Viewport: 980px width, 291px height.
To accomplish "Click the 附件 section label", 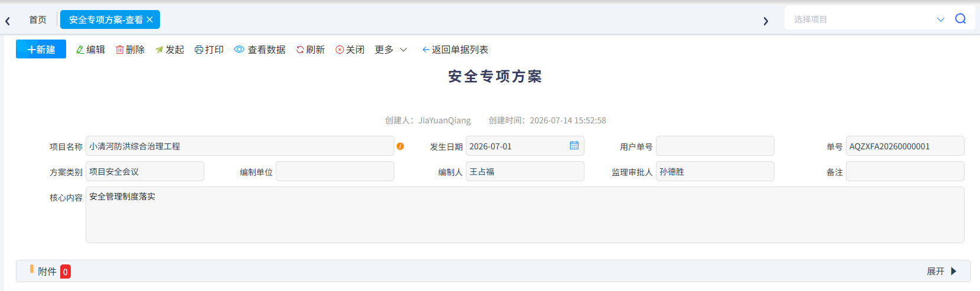I will click(47, 272).
